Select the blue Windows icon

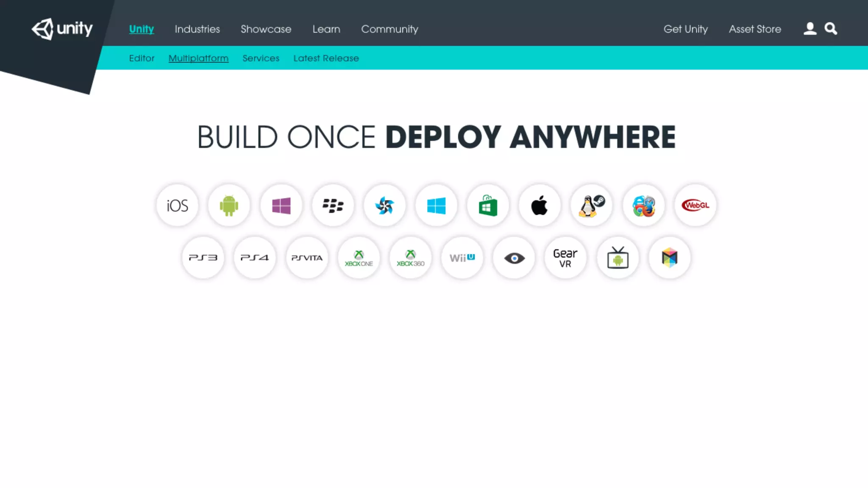tap(436, 205)
